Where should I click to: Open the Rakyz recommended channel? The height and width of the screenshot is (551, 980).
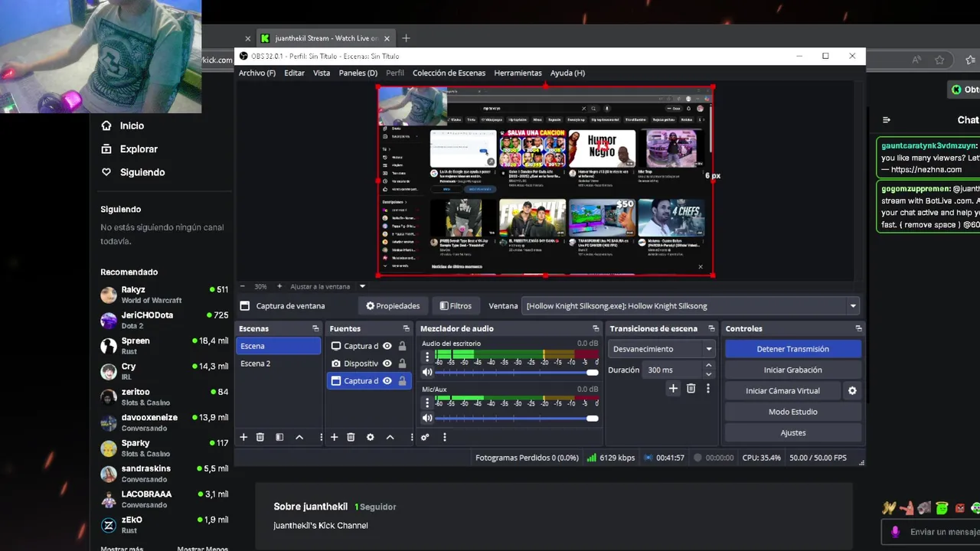click(164, 295)
